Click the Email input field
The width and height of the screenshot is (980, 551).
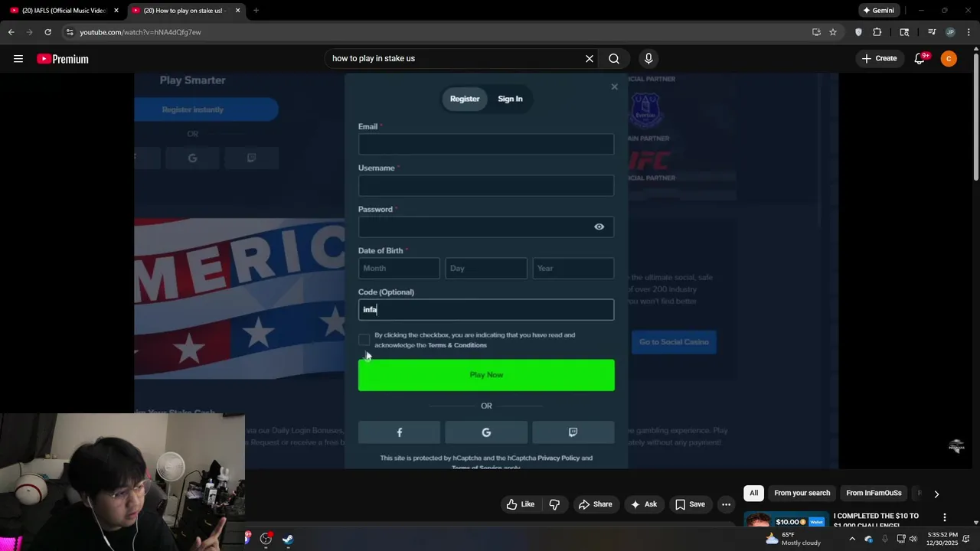486,144
